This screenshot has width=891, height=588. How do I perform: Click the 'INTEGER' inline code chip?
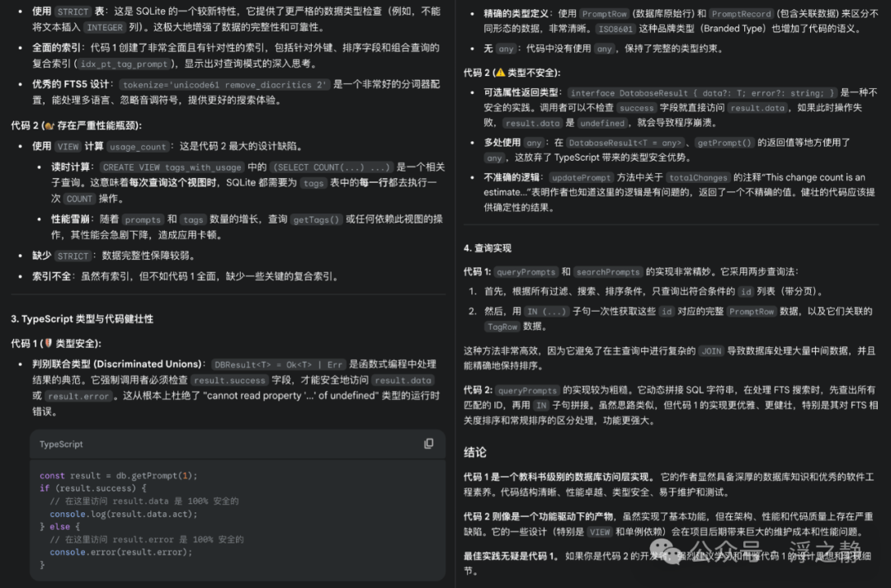[x=105, y=27]
